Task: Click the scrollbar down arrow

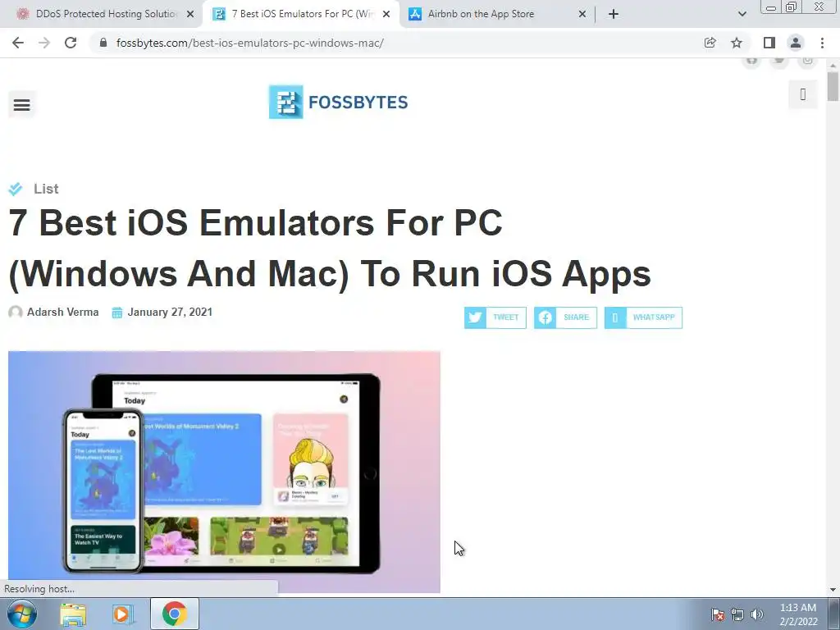Action: click(x=833, y=589)
